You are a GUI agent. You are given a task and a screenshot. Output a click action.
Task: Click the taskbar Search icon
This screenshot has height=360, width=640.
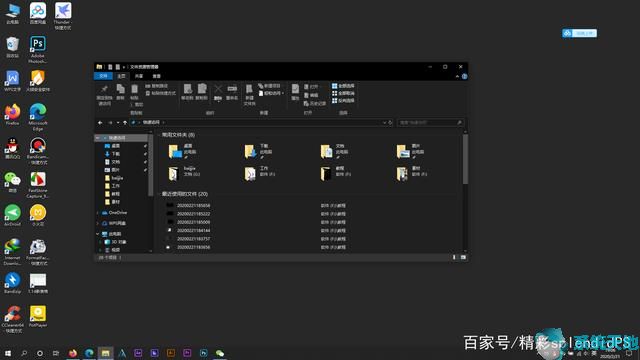tap(24, 353)
